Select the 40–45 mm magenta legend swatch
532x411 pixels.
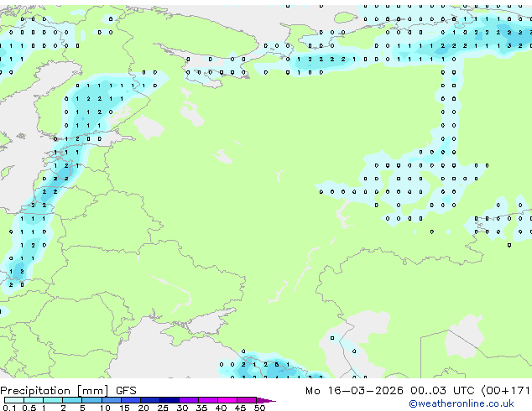[227, 400]
